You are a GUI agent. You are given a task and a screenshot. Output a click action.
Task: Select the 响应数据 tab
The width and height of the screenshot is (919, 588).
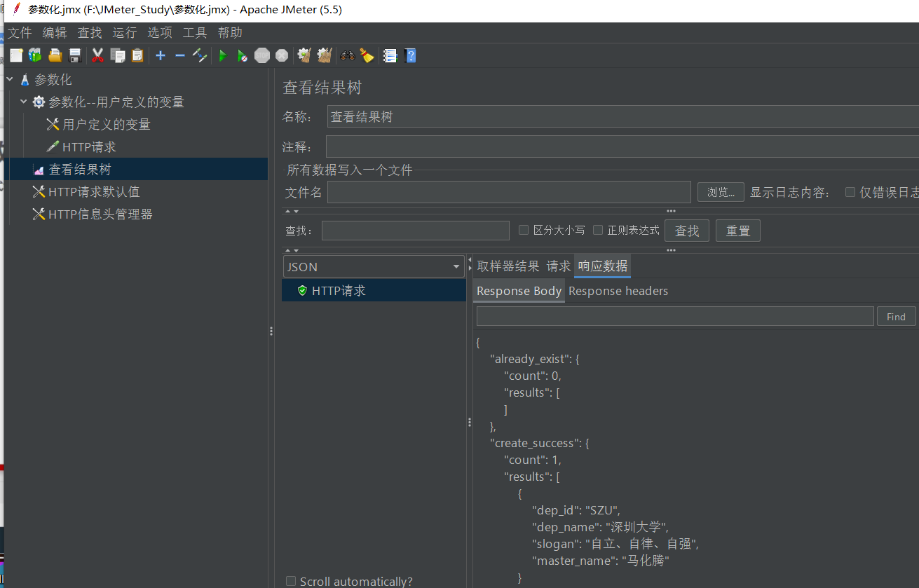tap(603, 266)
